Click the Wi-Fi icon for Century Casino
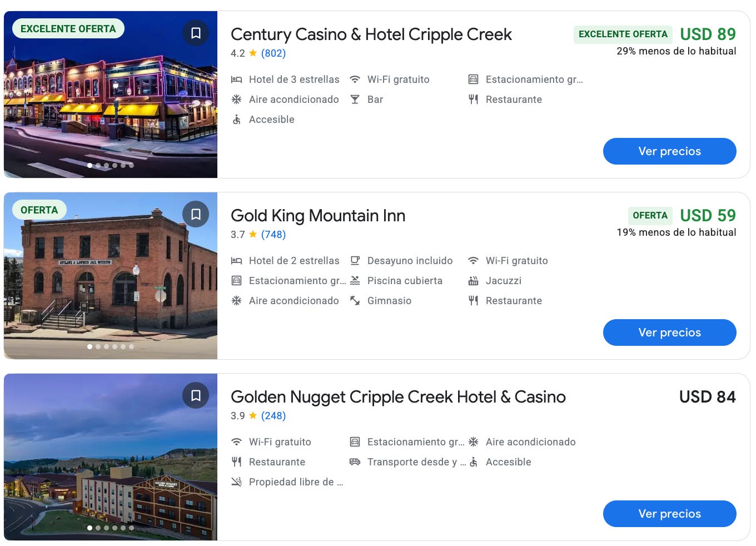Screen dimensions: 756x546 click(355, 80)
